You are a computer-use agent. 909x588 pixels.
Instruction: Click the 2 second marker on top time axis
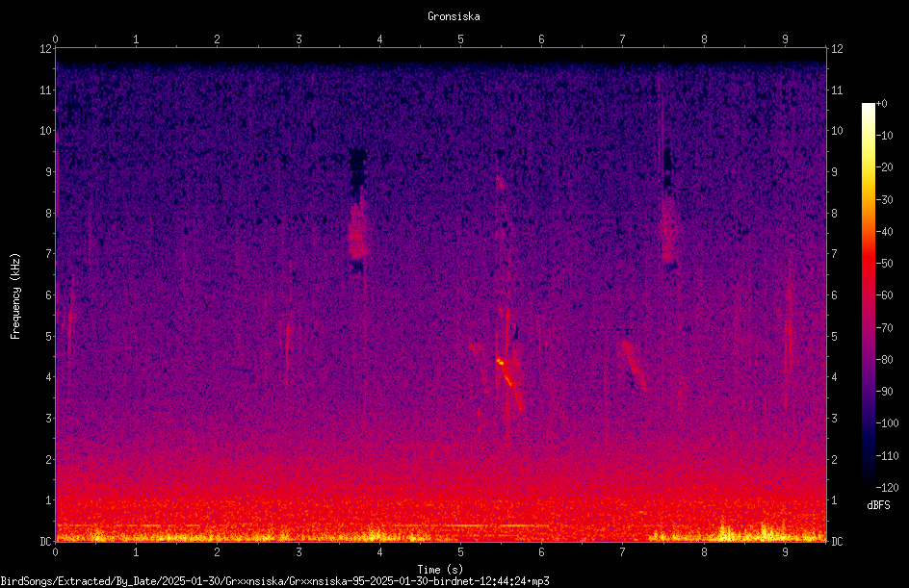coord(217,39)
